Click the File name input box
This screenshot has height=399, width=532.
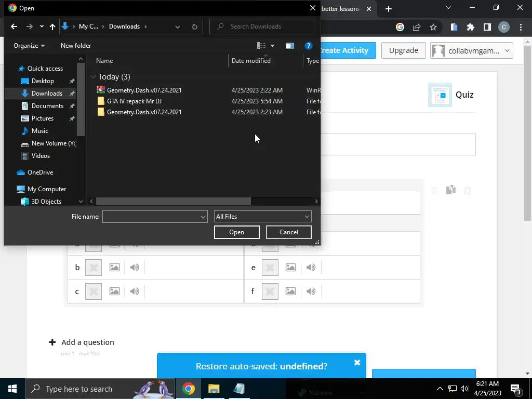click(151, 217)
